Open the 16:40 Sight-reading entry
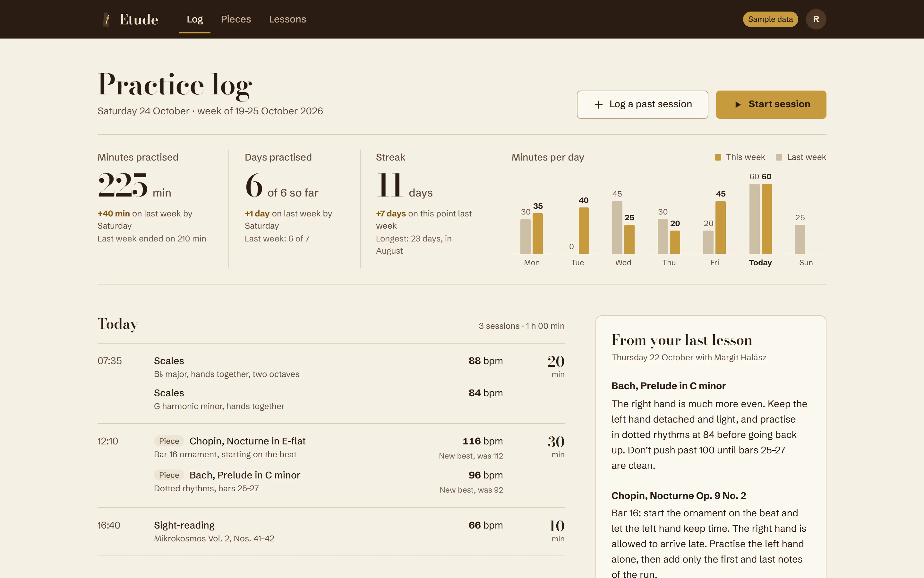Viewport: 924px width, 578px height. 331,531
